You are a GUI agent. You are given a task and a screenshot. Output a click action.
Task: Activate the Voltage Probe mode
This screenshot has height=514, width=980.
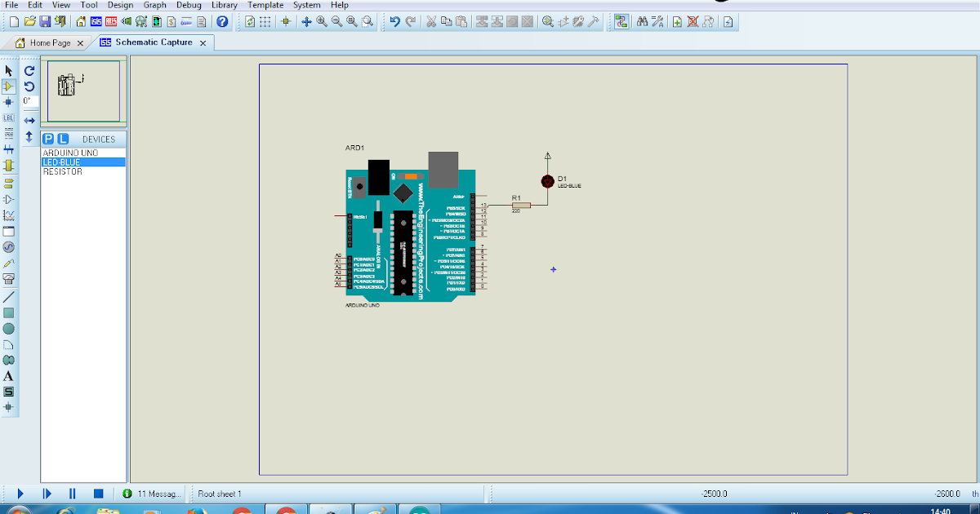coord(8,262)
